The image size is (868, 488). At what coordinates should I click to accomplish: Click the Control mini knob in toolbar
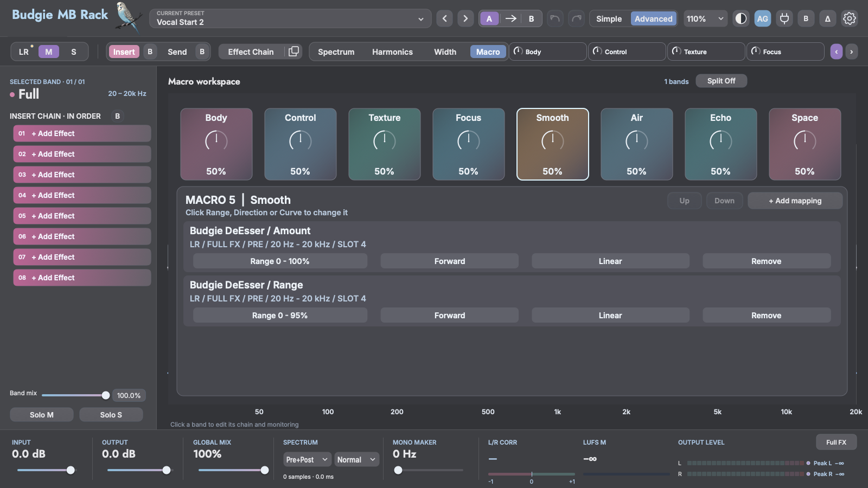[627, 52]
